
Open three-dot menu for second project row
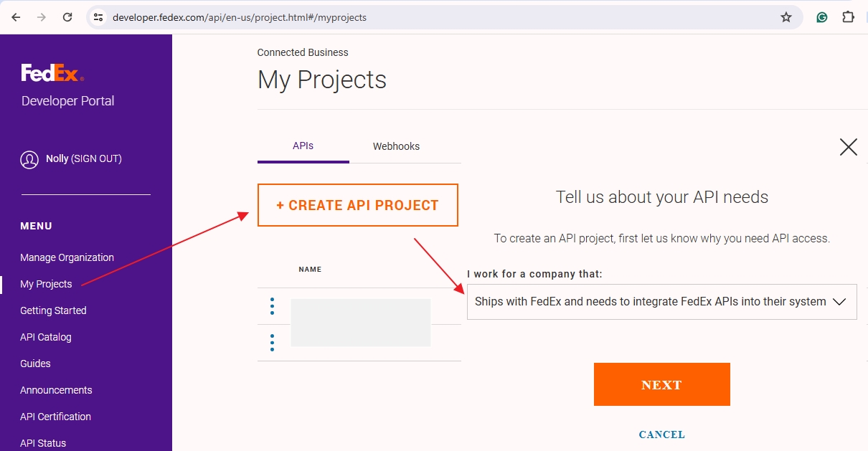pos(272,343)
